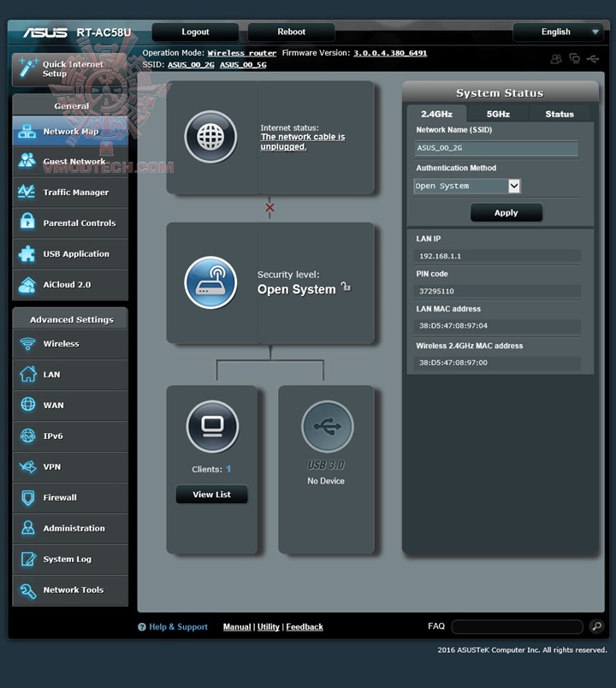The image size is (616, 688).
Task: Click the VPN arrows icon
Action: 27,466
